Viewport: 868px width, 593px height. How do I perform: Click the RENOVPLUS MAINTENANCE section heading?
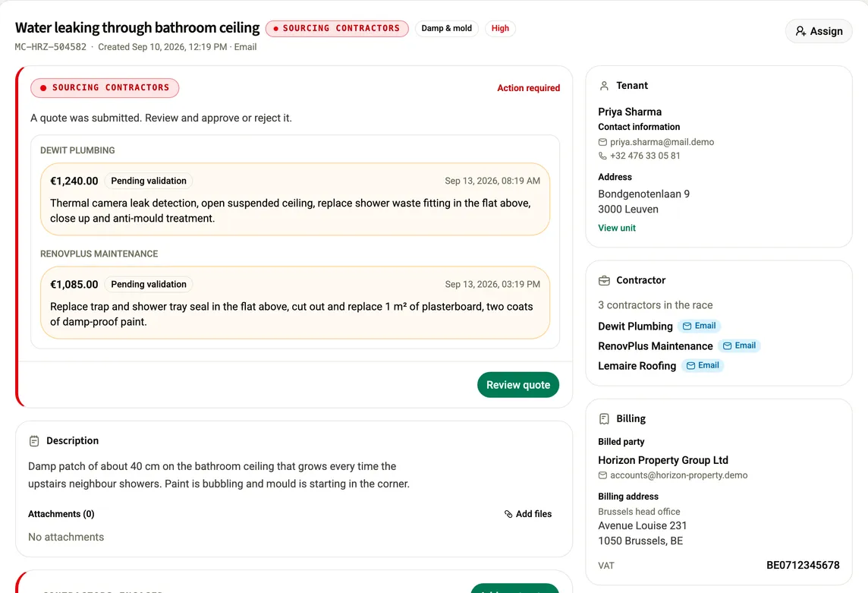[99, 254]
